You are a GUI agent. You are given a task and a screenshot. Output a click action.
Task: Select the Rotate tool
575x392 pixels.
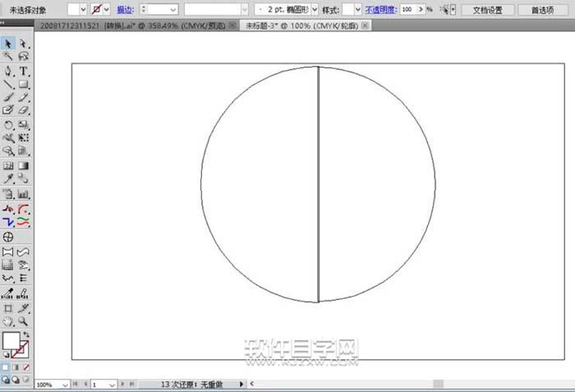tap(8, 125)
